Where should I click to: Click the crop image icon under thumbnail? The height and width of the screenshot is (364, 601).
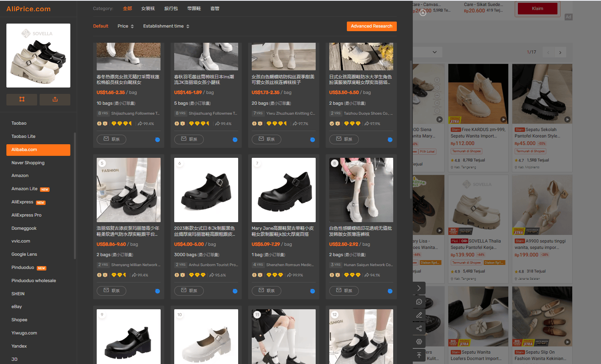click(22, 99)
